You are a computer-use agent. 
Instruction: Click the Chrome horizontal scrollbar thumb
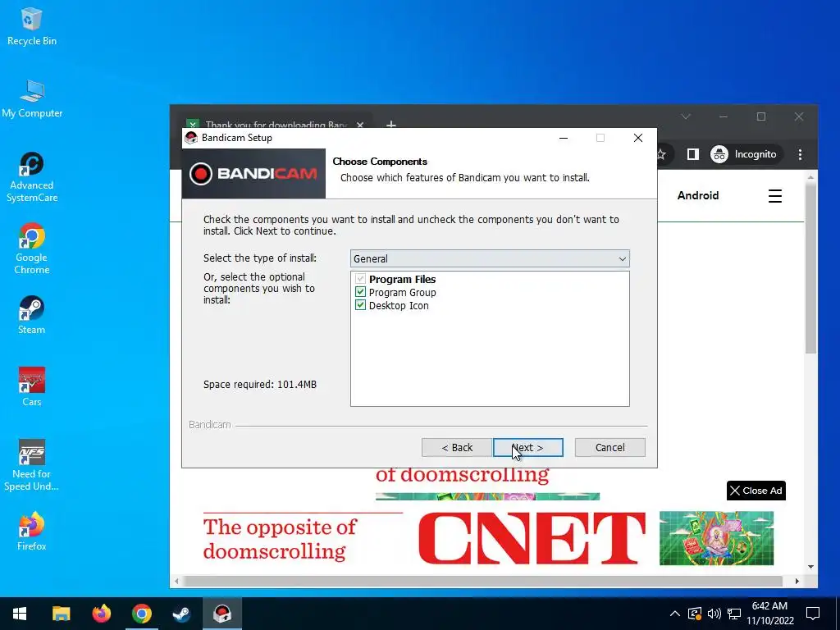click(x=482, y=582)
